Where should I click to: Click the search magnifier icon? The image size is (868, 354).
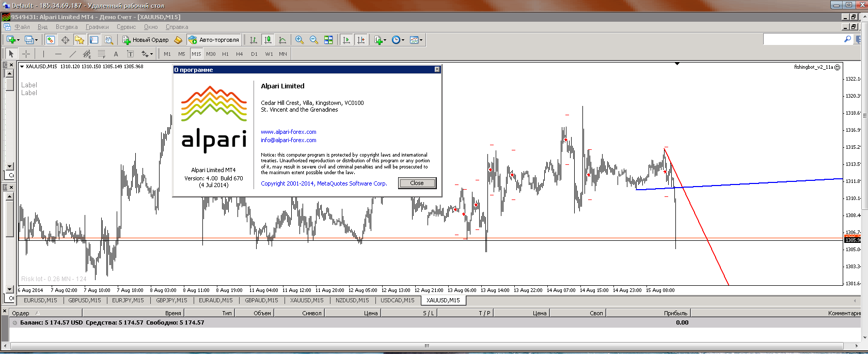[847, 39]
